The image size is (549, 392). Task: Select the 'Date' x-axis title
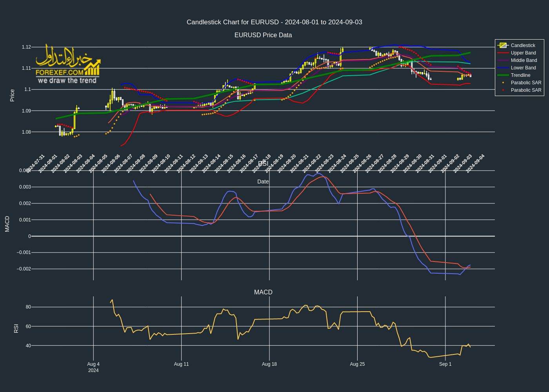(x=263, y=181)
